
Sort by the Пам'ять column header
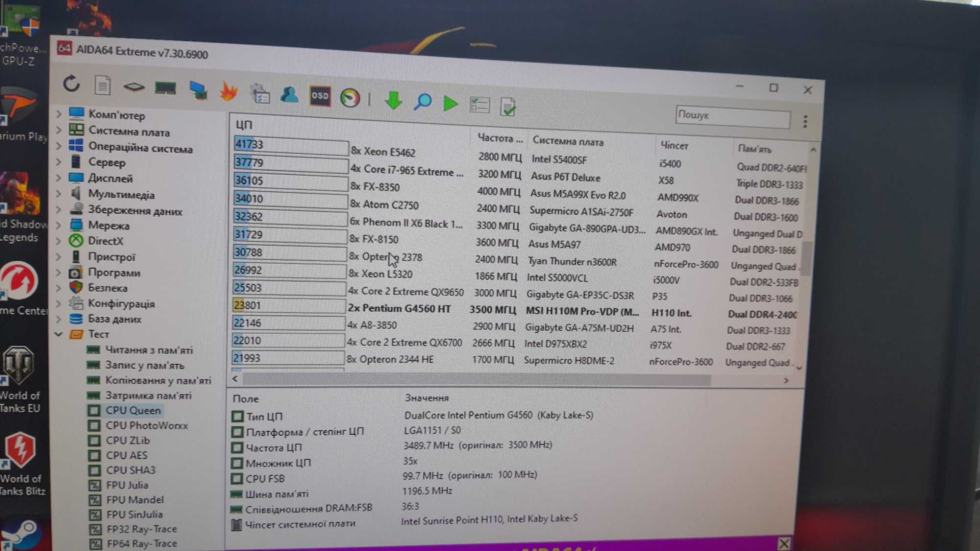coord(755,149)
